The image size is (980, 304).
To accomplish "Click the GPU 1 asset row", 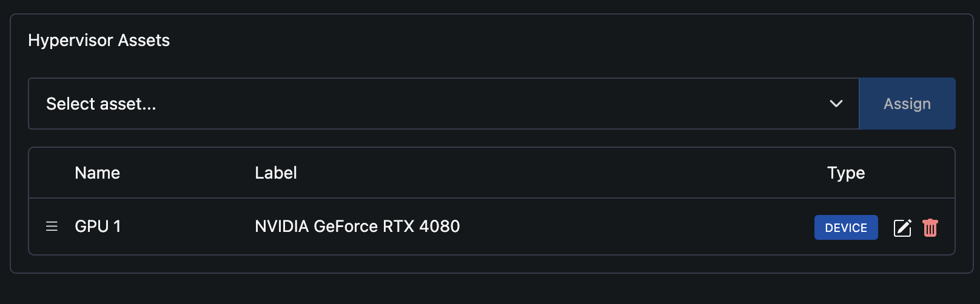I will (x=492, y=226).
